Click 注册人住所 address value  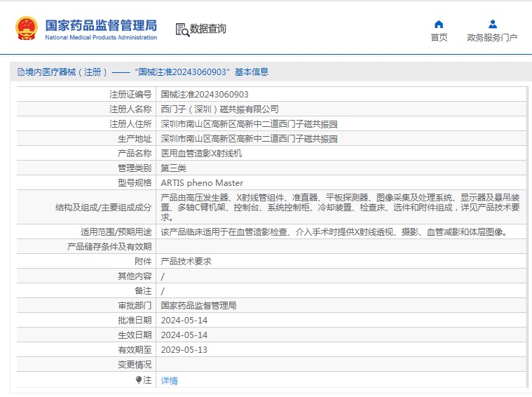[249, 124]
